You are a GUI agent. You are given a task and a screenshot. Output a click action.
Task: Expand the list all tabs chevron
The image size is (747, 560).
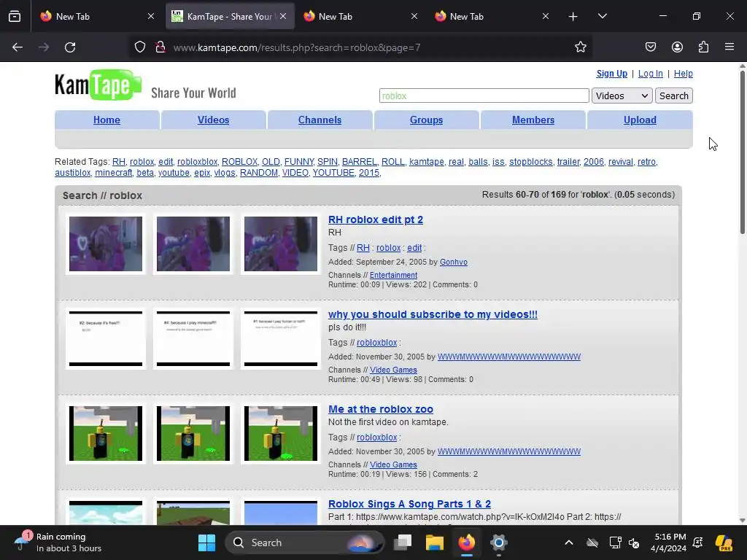point(602,16)
